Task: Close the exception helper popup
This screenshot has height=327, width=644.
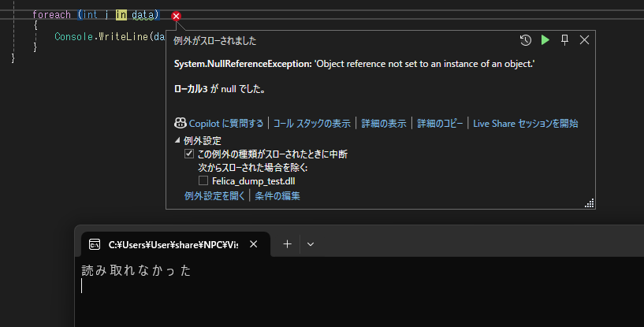Action: pos(584,40)
